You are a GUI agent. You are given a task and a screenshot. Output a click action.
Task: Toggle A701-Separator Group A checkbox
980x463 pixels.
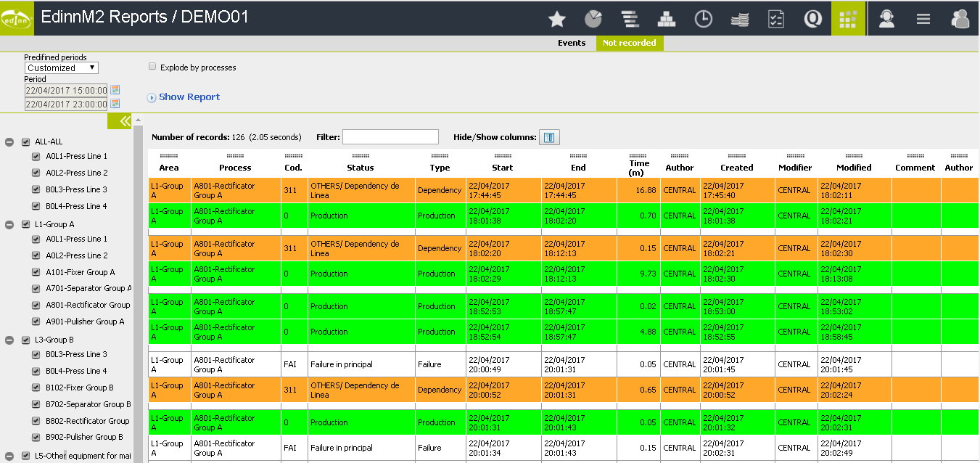(x=36, y=289)
